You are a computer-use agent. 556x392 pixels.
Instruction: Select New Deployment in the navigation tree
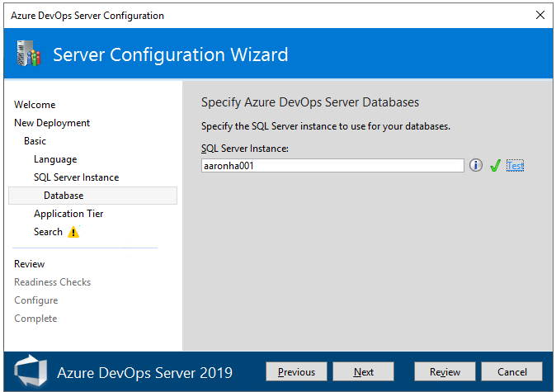52,123
